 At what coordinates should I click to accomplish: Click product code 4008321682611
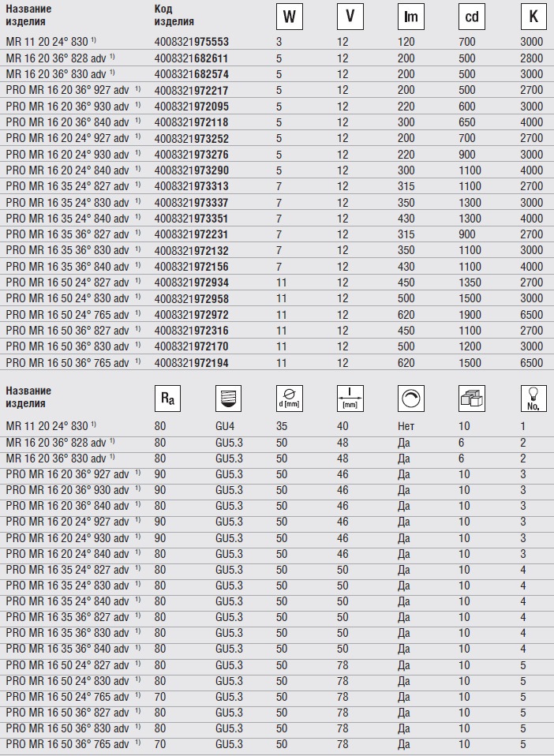coord(191,58)
